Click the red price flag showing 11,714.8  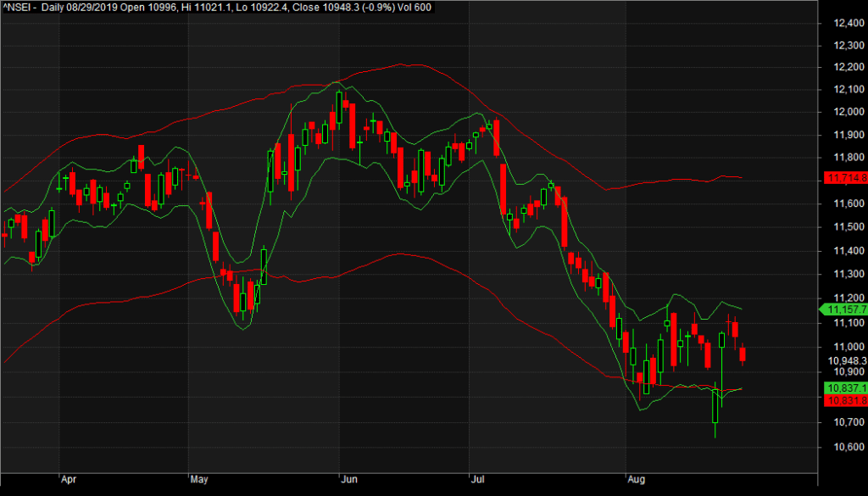click(x=846, y=179)
